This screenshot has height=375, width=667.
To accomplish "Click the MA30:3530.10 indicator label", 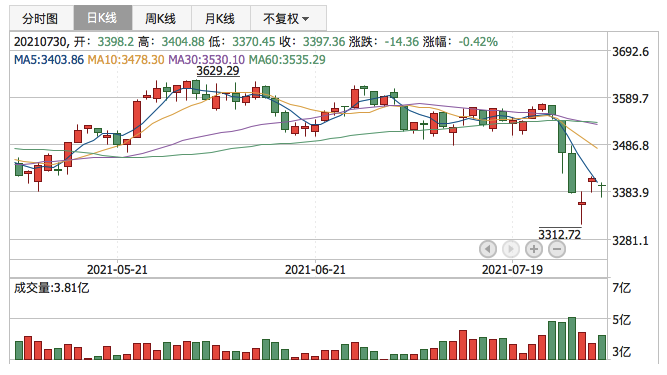I will pos(206,60).
